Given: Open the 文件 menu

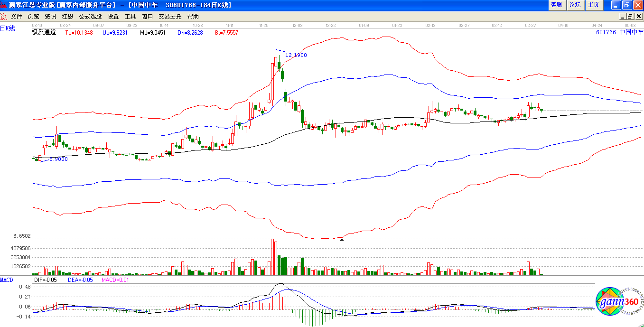Looking at the screenshot, I should pyautogui.click(x=17, y=16).
